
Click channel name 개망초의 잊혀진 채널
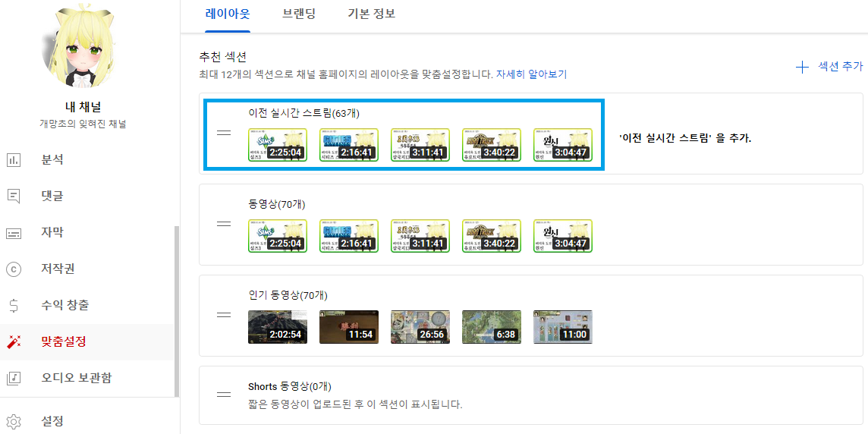pos(83,124)
